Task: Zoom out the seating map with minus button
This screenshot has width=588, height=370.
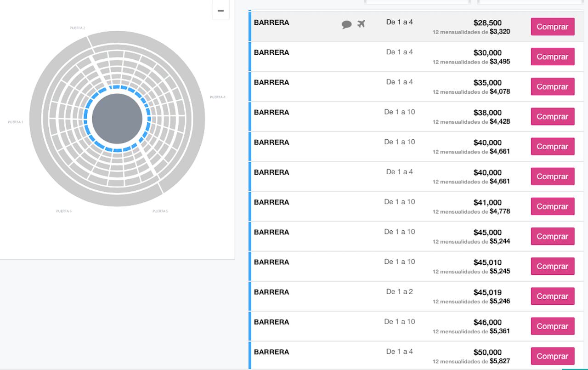Action: coord(220,11)
